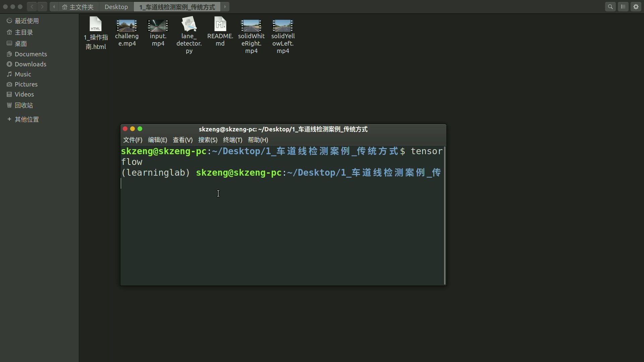644x362 pixels.
Task: Open the 1_操作指南.html file
Action: click(x=96, y=34)
